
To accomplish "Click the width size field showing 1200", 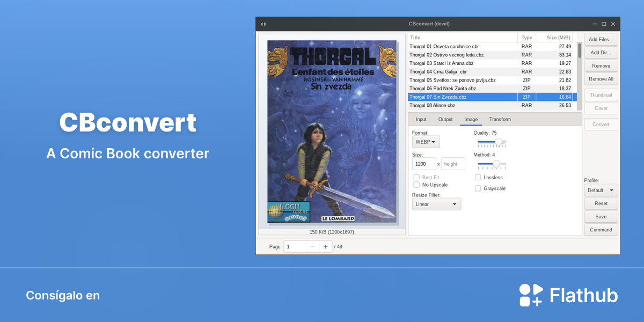I will pos(424,164).
